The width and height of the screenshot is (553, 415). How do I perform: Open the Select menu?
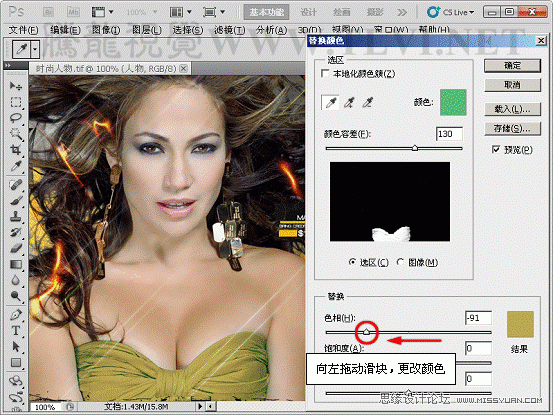pyautogui.click(x=188, y=30)
